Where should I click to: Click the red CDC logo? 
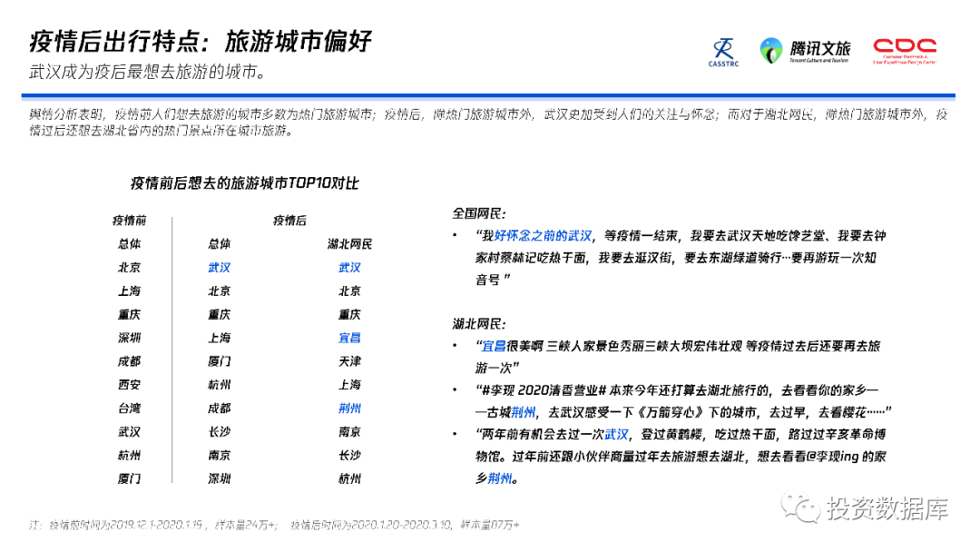coord(905,51)
